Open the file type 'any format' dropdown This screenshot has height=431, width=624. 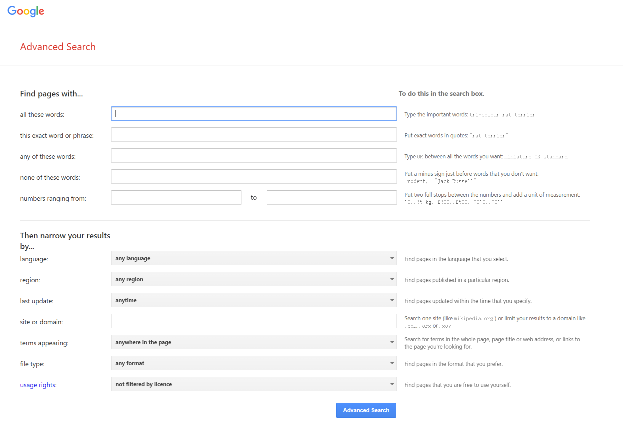coord(254,363)
